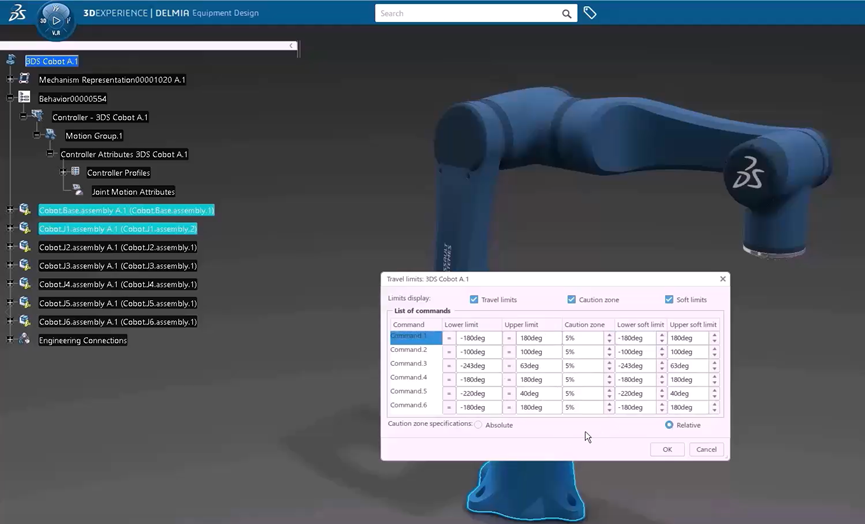Image resolution: width=865 pixels, height=524 pixels.
Task: Click the Engineering Connections icon
Action: click(25, 340)
